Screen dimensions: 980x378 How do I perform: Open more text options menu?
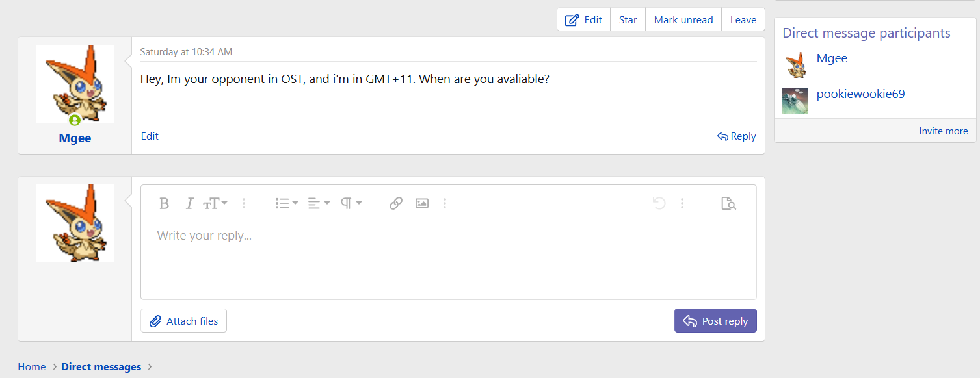[x=244, y=203]
